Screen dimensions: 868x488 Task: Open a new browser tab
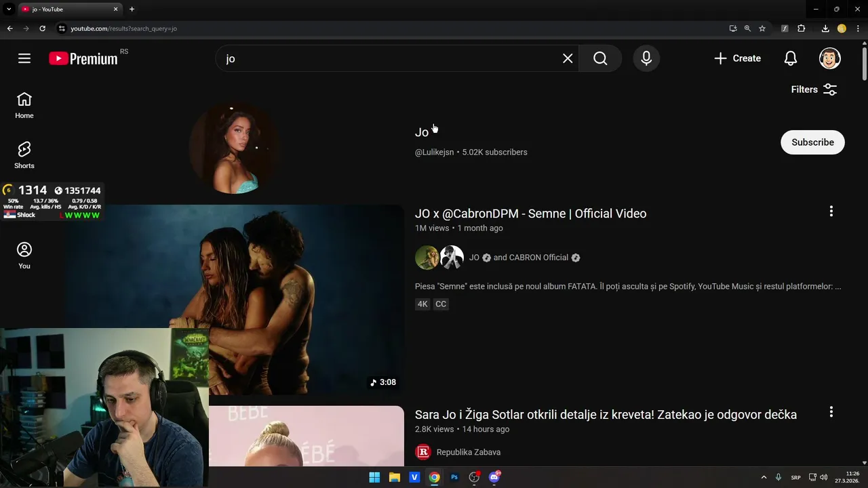pyautogui.click(x=132, y=9)
